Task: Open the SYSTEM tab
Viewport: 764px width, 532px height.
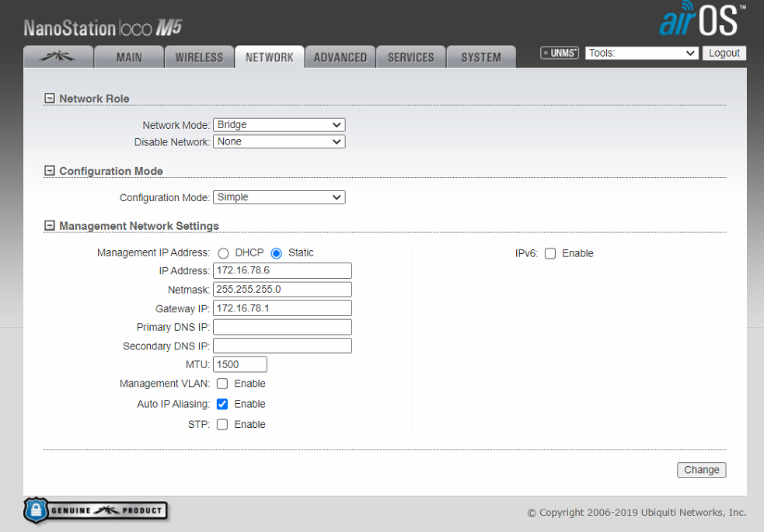Action: [x=481, y=57]
